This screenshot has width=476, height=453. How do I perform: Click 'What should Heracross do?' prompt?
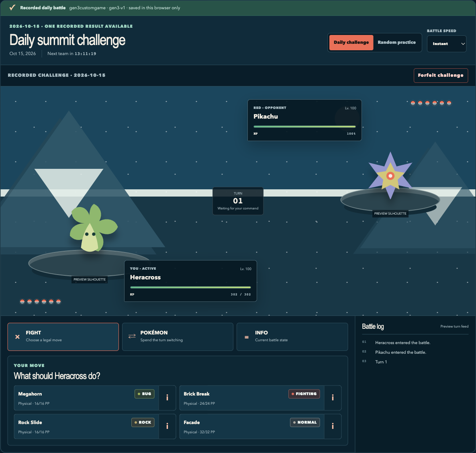point(57,376)
